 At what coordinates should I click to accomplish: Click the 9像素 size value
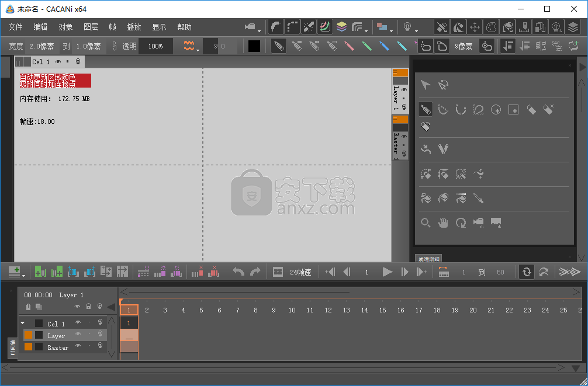click(x=464, y=47)
